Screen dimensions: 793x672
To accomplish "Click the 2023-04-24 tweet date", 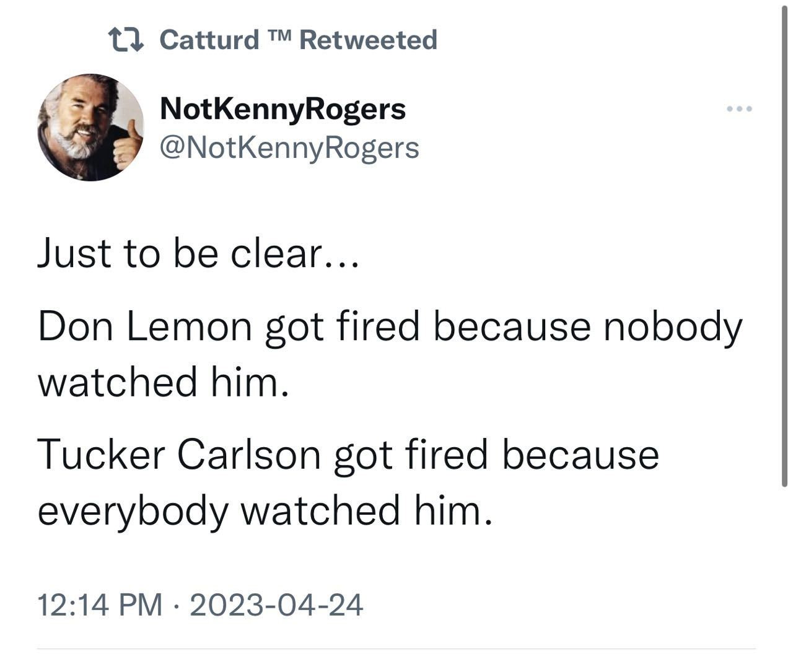I will (x=276, y=604).
